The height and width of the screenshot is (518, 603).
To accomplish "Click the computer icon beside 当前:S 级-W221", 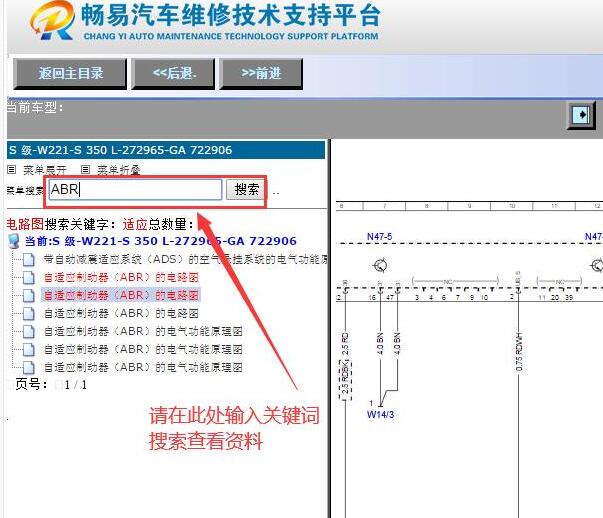I will click(14, 242).
